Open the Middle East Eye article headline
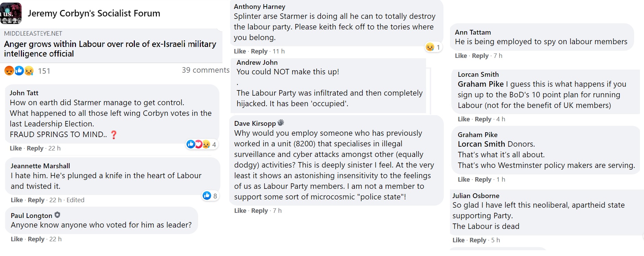This screenshot has width=644, height=256. click(x=110, y=49)
